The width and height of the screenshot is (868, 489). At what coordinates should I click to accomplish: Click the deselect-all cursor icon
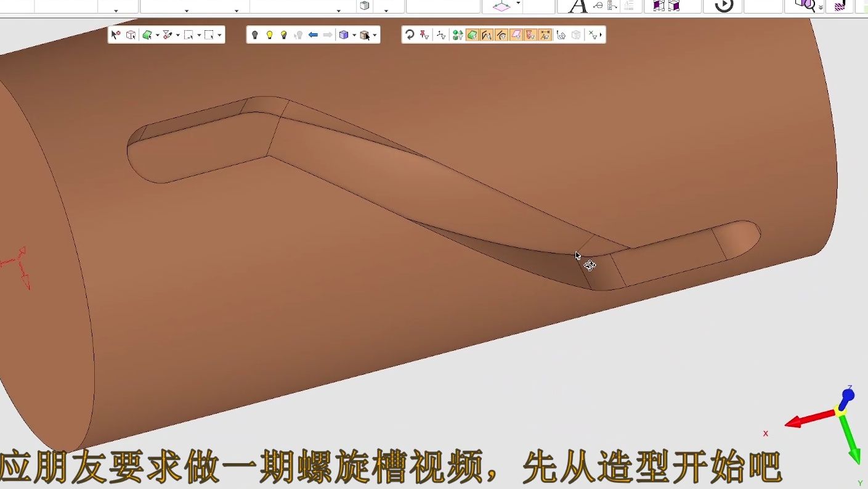click(x=115, y=35)
